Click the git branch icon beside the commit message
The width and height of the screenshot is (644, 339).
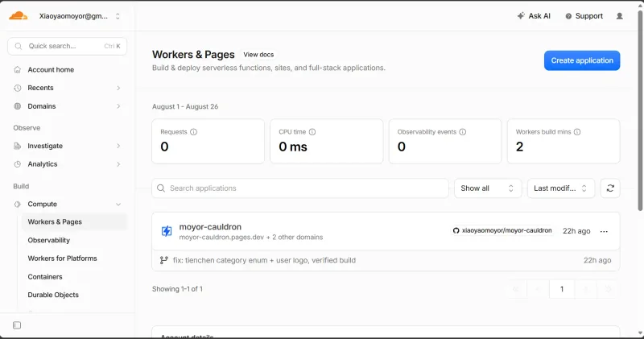coord(164,260)
